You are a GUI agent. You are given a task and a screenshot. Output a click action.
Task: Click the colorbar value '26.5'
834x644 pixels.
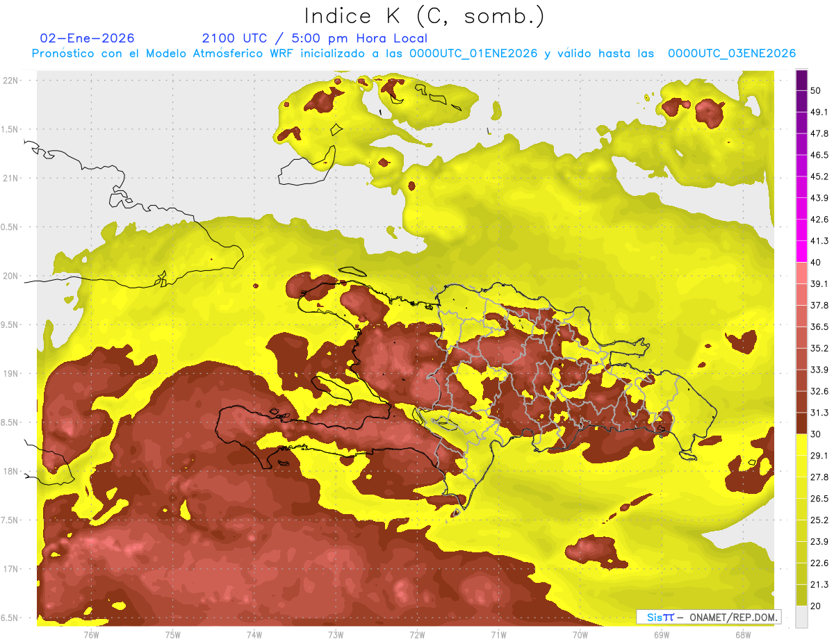(819, 498)
